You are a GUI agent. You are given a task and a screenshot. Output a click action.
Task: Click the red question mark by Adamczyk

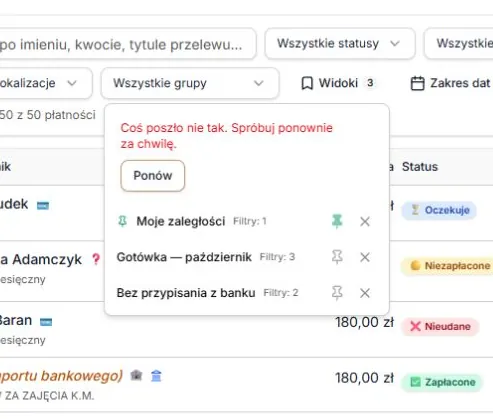click(96, 259)
